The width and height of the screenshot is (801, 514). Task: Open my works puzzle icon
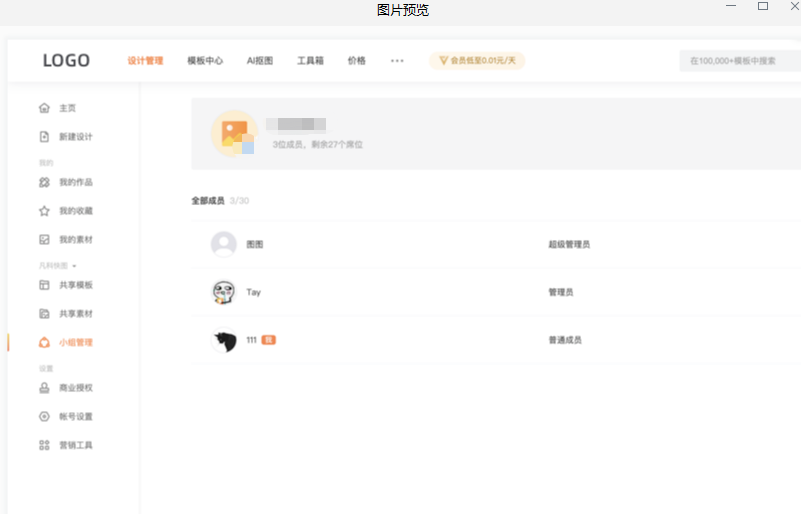click(44, 183)
